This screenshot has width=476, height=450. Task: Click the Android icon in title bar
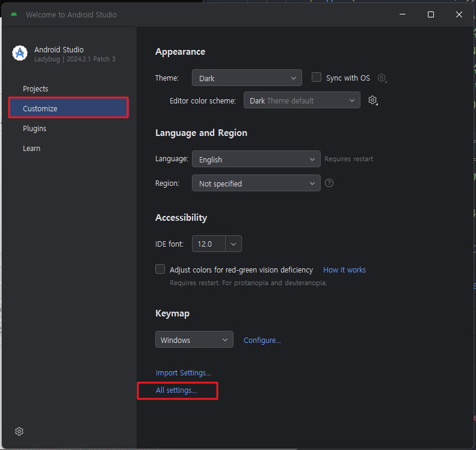tap(14, 14)
